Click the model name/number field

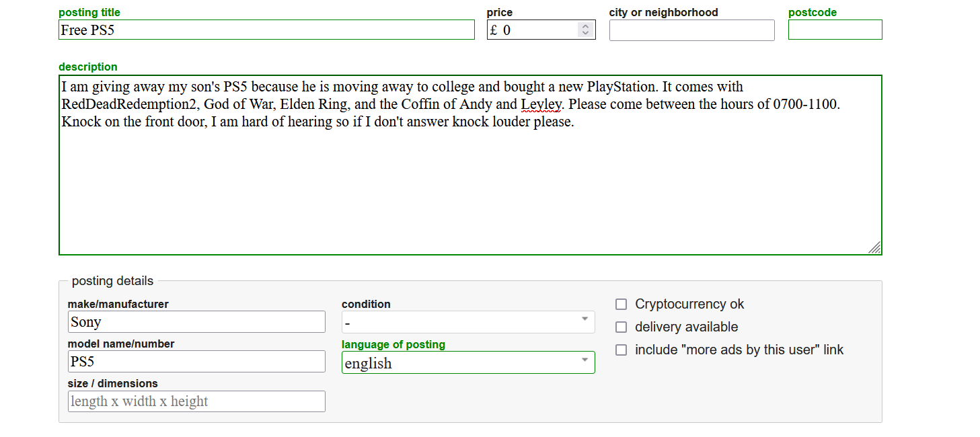(x=196, y=362)
